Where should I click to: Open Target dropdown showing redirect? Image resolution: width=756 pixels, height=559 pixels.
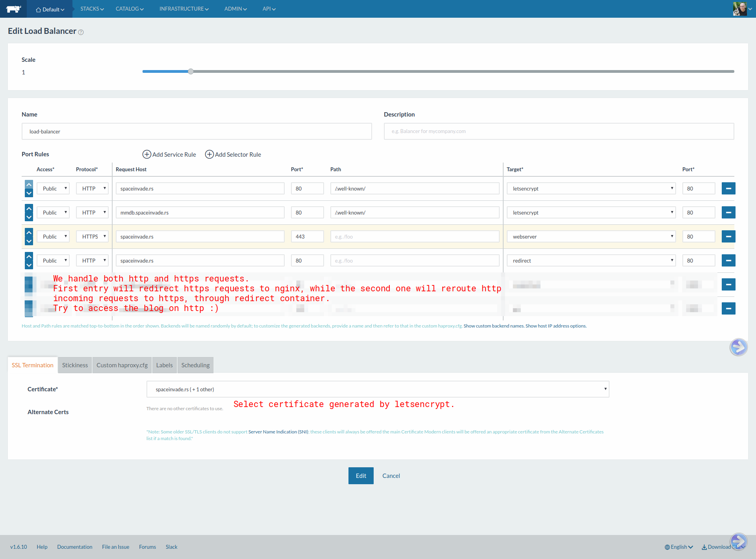[x=591, y=261]
